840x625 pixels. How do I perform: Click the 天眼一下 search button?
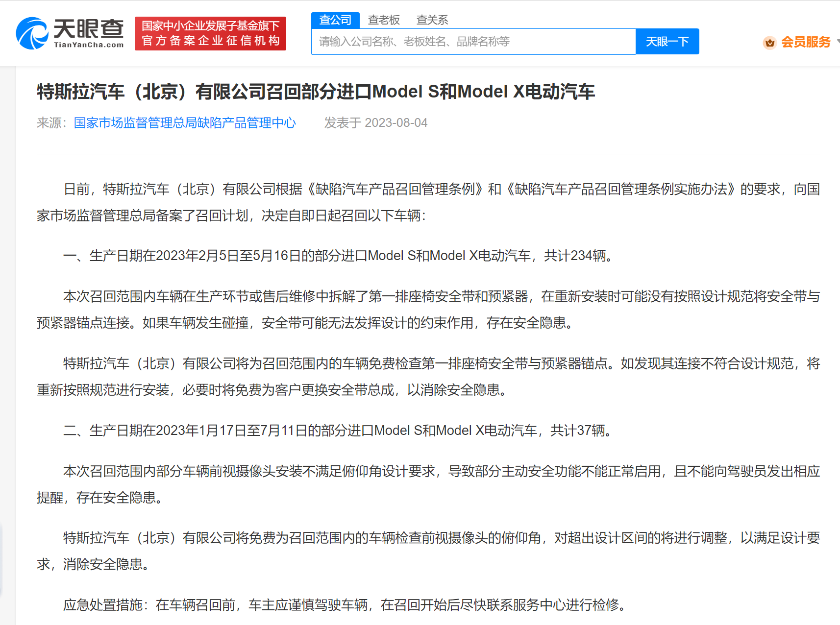(x=667, y=42)
